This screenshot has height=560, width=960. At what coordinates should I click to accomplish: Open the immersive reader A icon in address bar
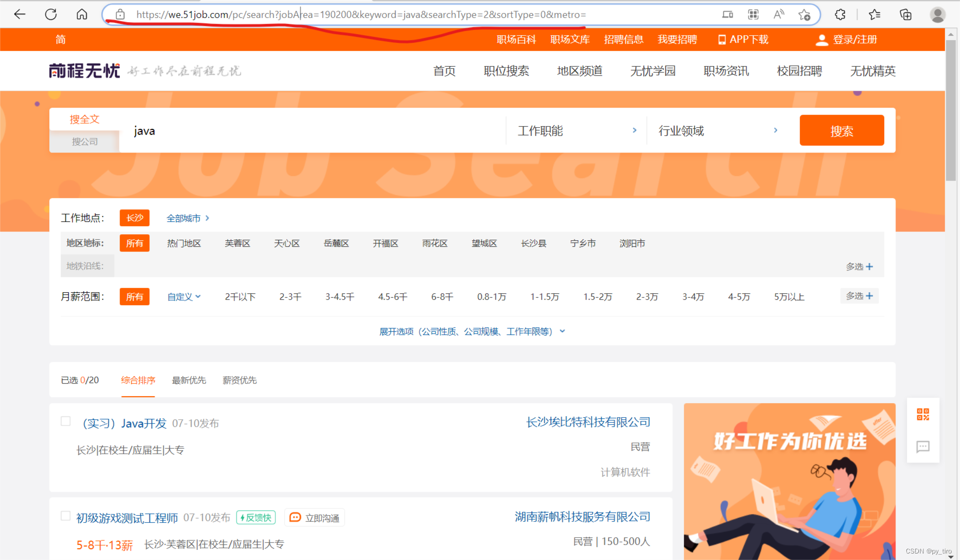pos(778,15)
